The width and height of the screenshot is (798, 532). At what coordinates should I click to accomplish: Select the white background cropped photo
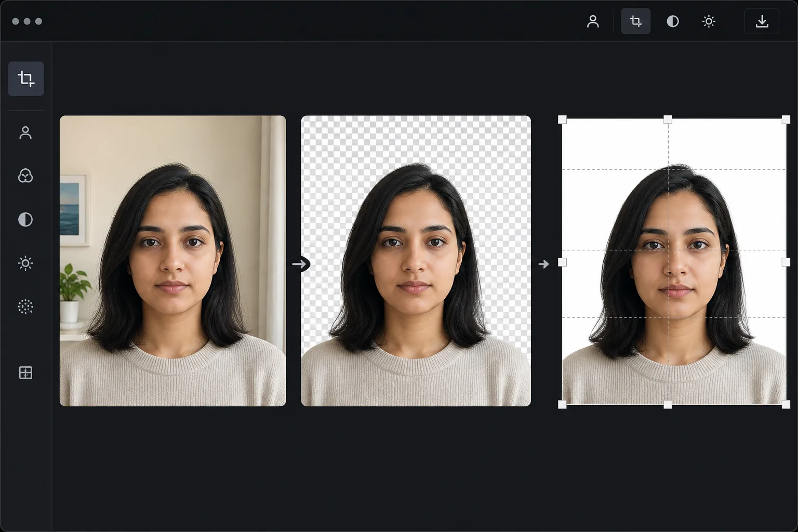point(674,261)
